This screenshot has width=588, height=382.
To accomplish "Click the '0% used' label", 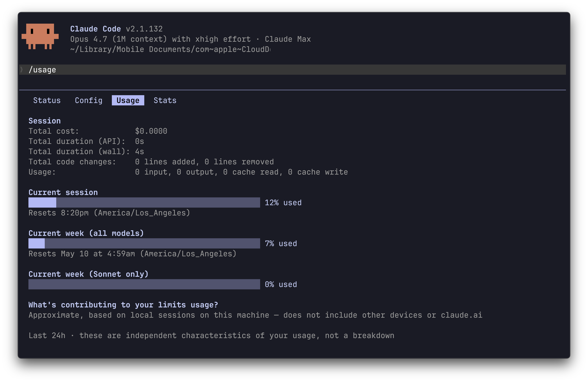I will (x=281, y=284).
